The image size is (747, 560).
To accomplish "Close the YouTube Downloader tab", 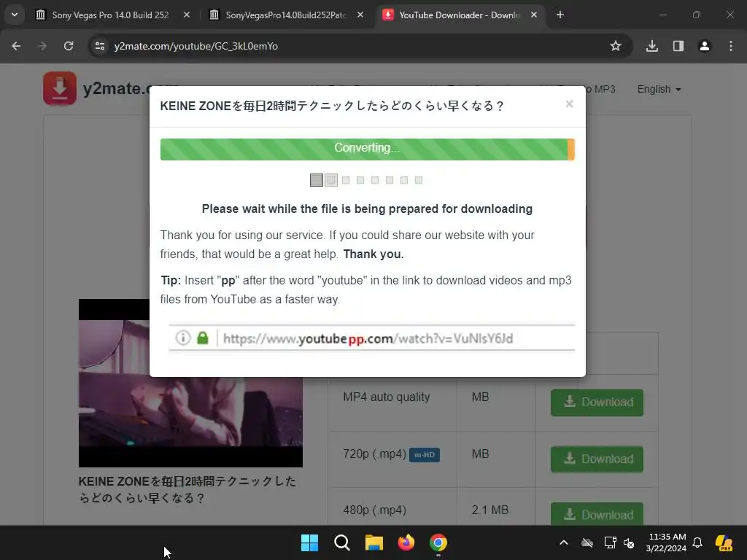I will [x=534, y=15].
